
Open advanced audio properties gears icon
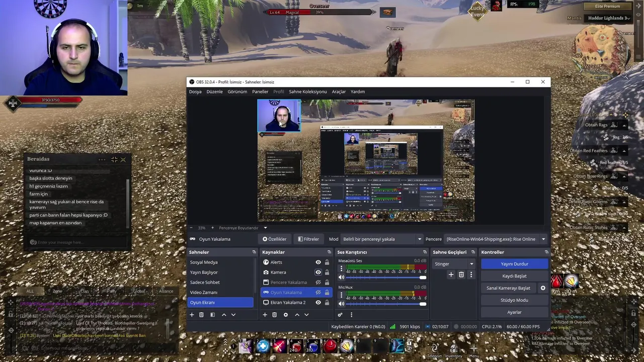(340, 315)
